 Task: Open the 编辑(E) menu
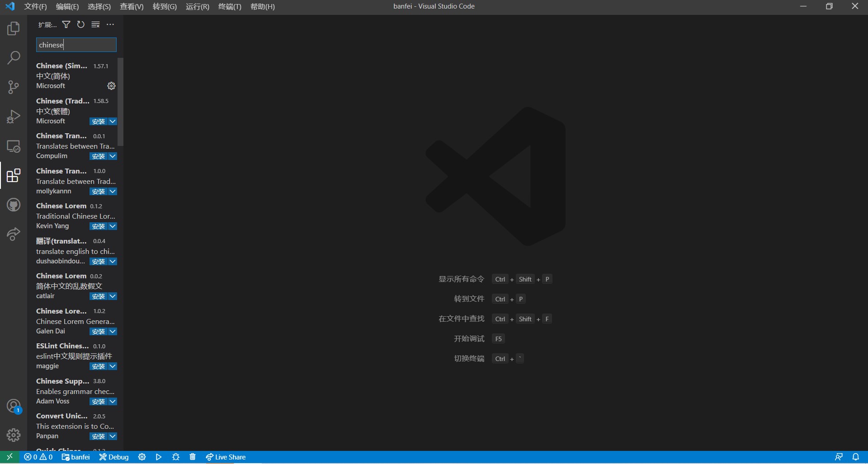(67, 7)
